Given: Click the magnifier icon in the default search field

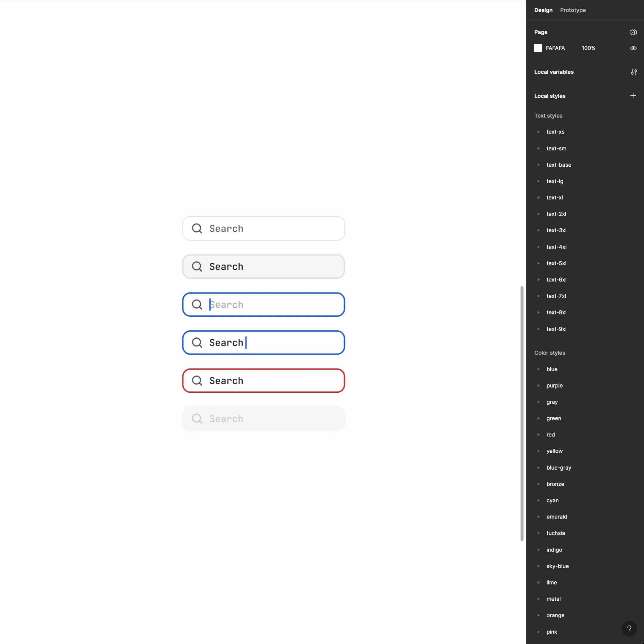Looking at the screenshot, I should [x=197, y=228].
